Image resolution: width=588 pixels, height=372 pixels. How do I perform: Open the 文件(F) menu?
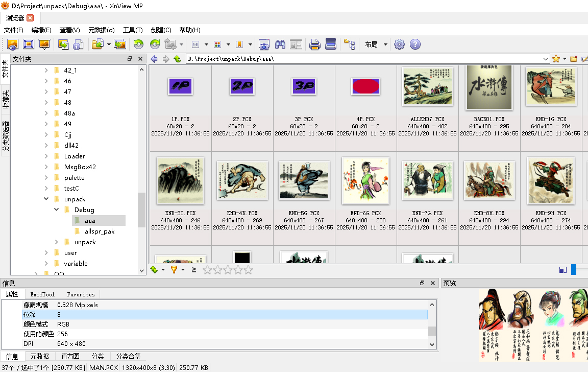(x=13, y=30)
